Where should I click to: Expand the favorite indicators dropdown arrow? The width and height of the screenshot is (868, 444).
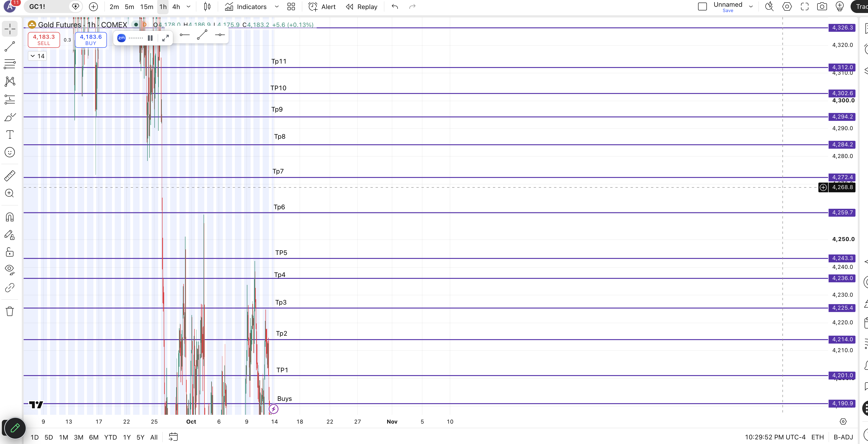coord(277,7)
